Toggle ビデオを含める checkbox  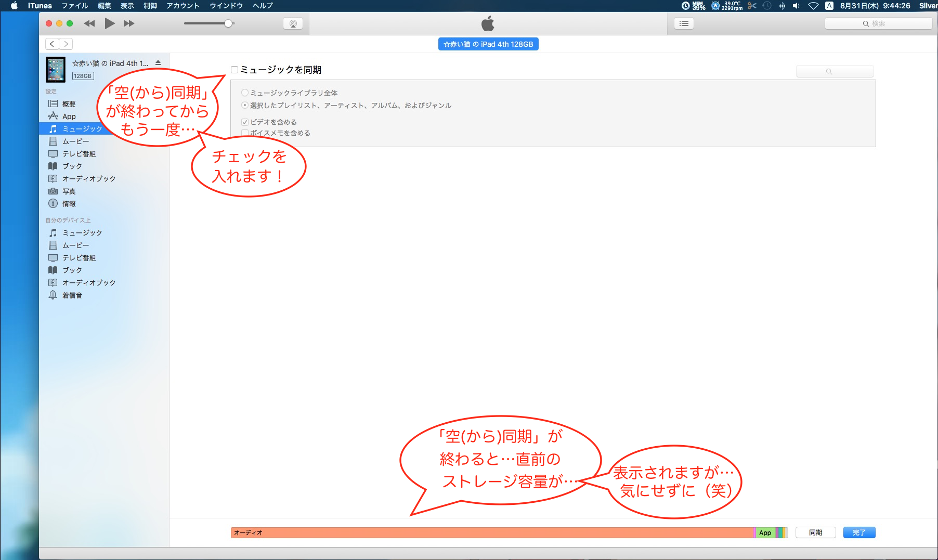click(245, 122)
